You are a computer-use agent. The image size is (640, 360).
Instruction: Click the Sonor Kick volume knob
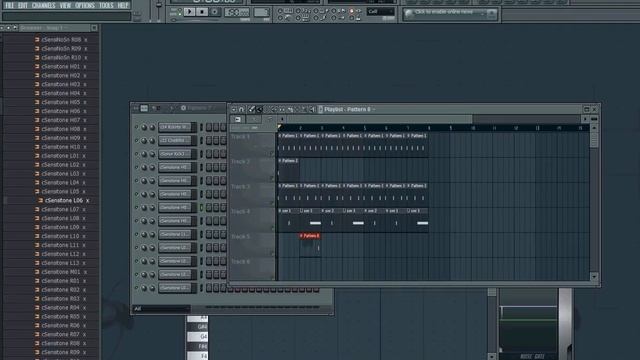point(152,154)
